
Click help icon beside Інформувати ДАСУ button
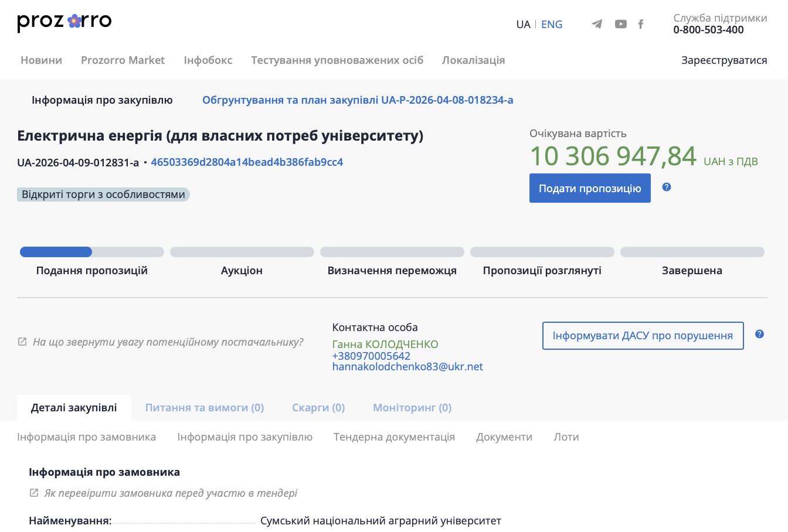click(759, 334)
